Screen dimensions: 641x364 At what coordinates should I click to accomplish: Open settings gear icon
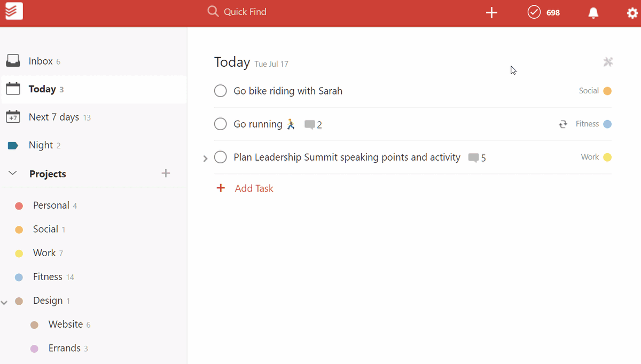point(632,13)
